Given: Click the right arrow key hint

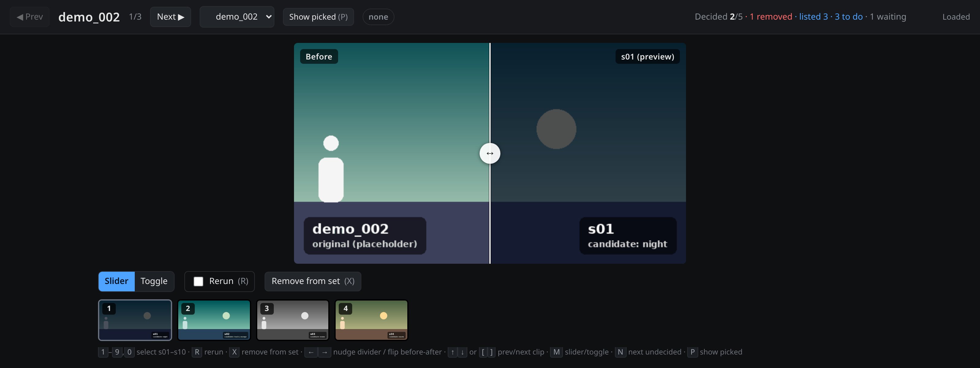Looking at the screenshot, I should pyautogui.click(x=325, y=352).
